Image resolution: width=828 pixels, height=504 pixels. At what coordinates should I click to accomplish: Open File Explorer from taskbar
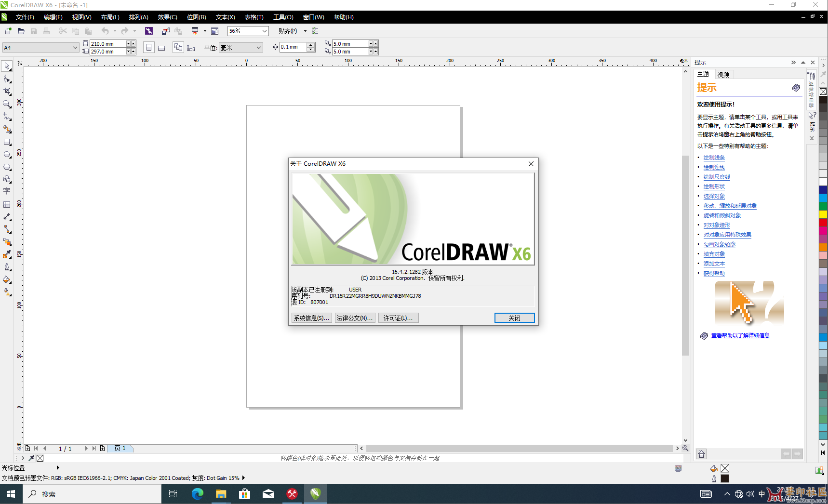click(x=221, y=494)
